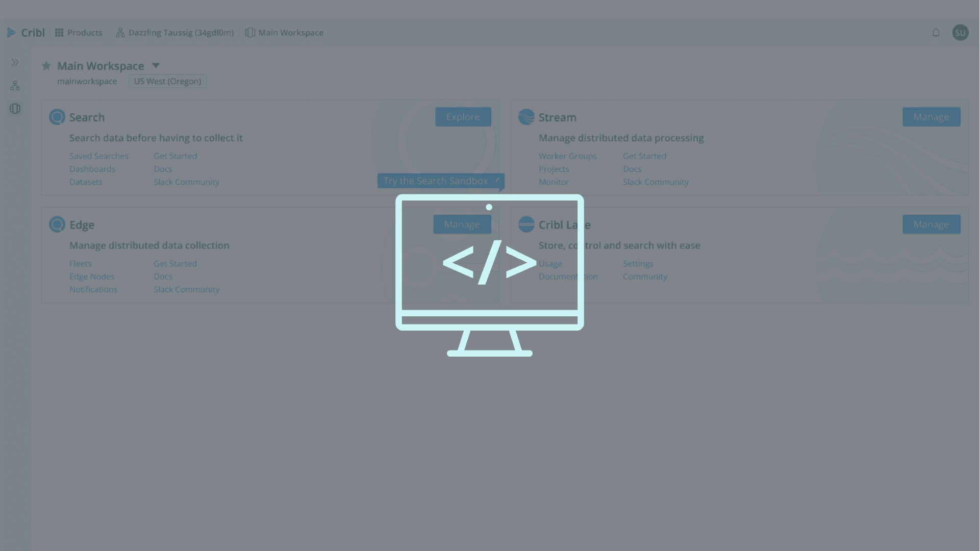
Task: Click the Search card heading
Action: click(87, 117)
